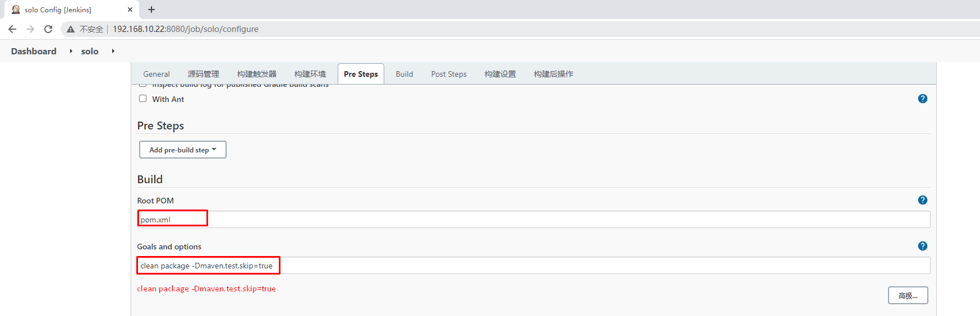Enable the With Ant checkbox
980x316 pixels.
(x=143, y=99)
